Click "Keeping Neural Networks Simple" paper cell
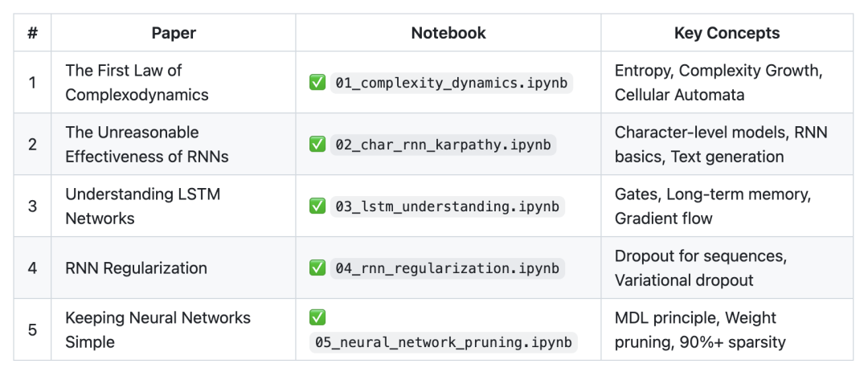The image size is (868, 376). click(x=158, y=330)
